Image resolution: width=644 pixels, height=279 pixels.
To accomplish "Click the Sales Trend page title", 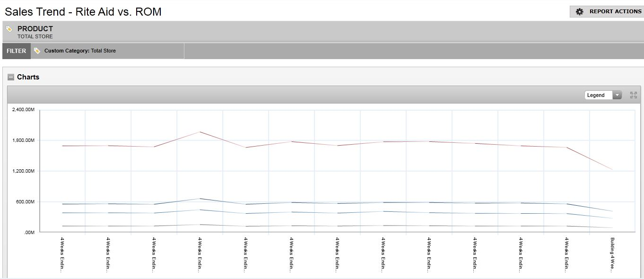I will point(83,12).
